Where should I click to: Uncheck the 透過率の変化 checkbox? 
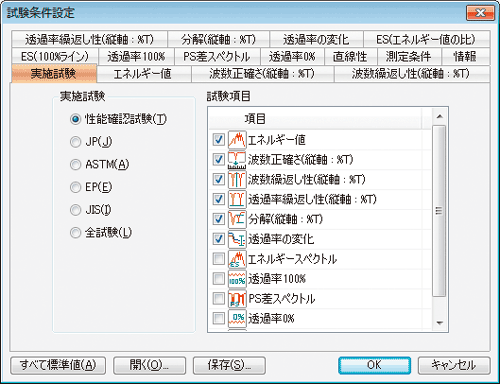pyautogui.click(x=219, y=239)
